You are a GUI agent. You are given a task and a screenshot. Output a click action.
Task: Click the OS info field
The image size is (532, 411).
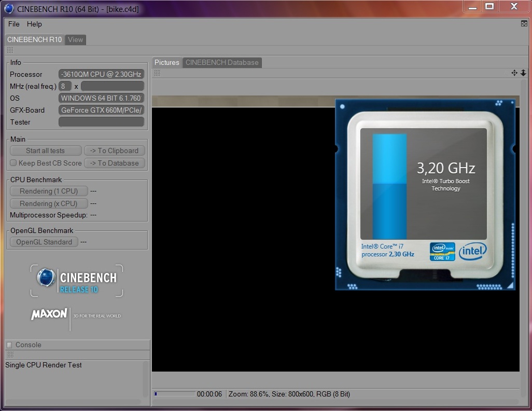[x=101, y=98]
